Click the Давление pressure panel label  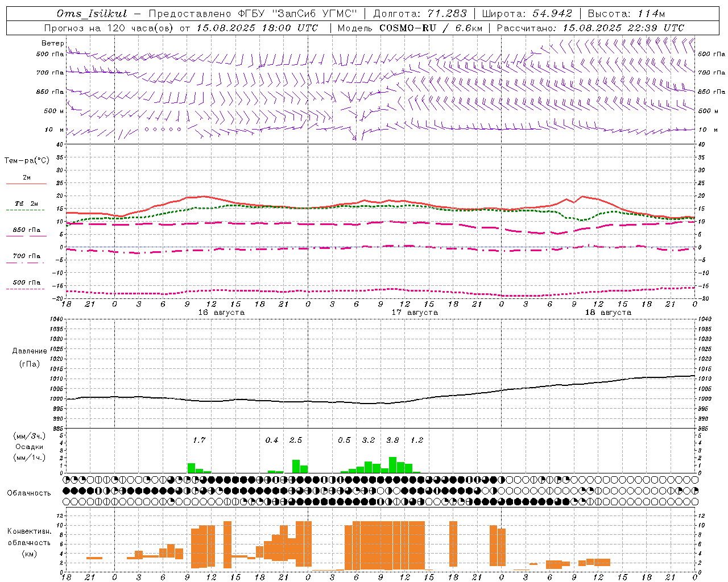30,351
